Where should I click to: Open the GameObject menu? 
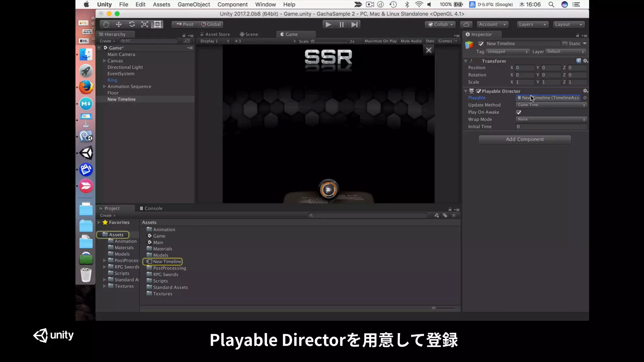(194, 4)
